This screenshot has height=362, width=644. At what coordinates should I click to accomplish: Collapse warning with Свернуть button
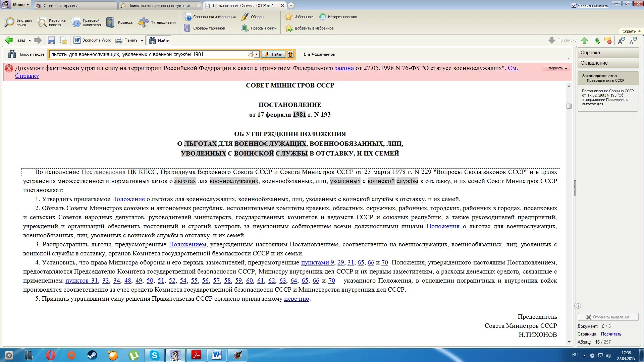[x=556, y=68]
